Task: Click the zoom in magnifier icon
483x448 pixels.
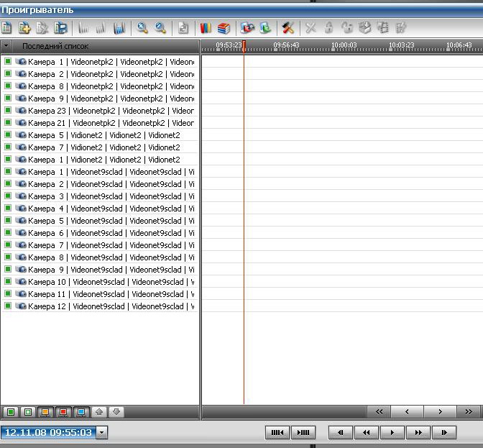Action: [x=142, y=28]
